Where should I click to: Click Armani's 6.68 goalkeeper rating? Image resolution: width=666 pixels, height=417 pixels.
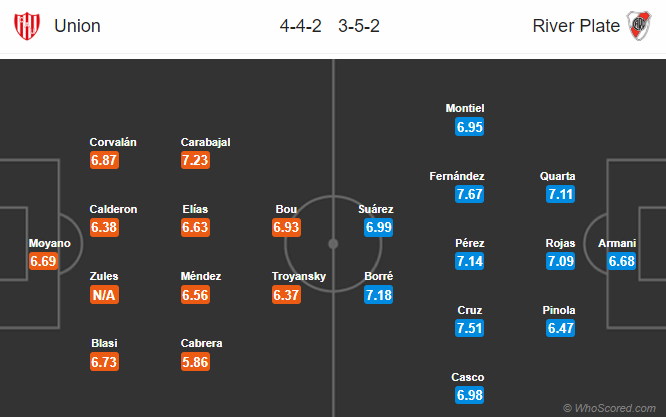(621, 261)
